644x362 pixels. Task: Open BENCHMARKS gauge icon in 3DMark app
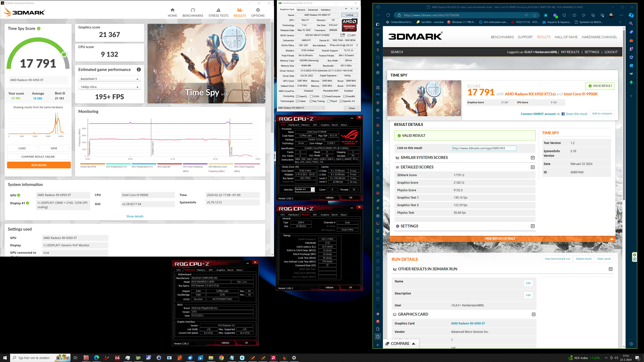tap(193, 10)
